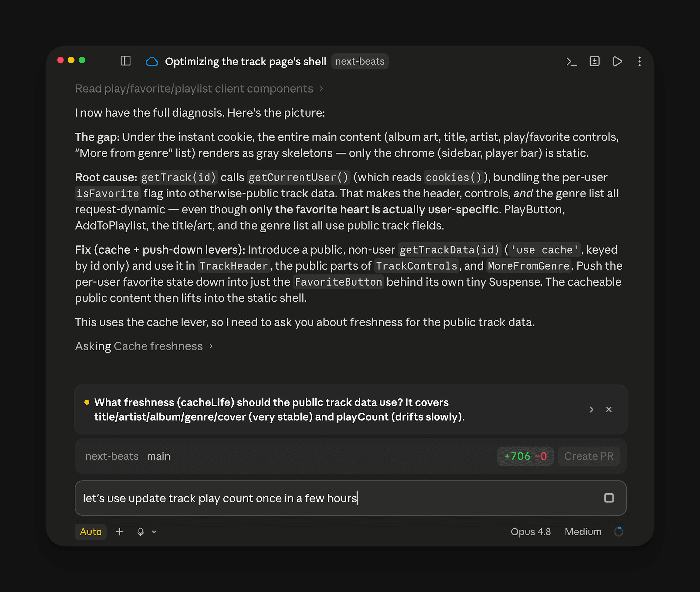Click the run play icon
The height and width of the screenshot is (592, 700).
pyautogui.click(x=617, y=61)
